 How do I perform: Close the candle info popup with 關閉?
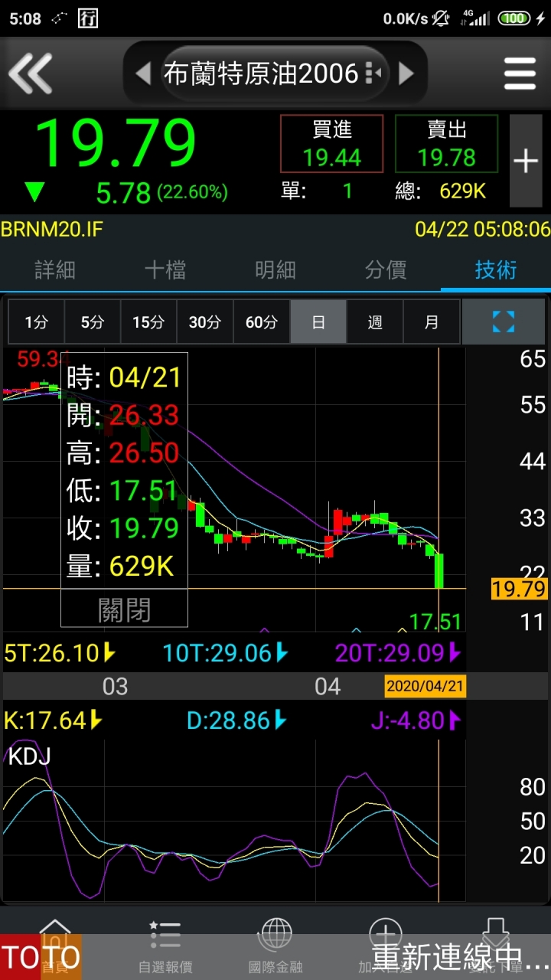(124, 609)
